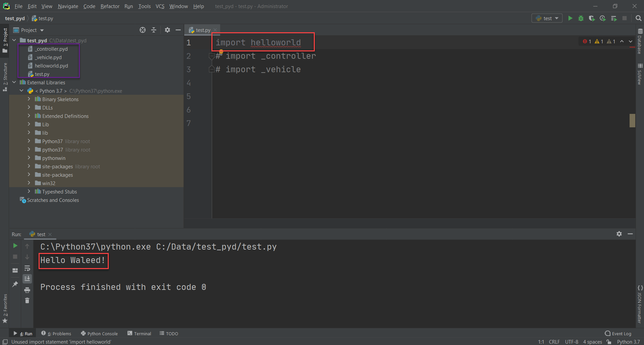644x345 pixels.
Task: Collapse the External Libraries tree node
Action: [x=14, y=82]
